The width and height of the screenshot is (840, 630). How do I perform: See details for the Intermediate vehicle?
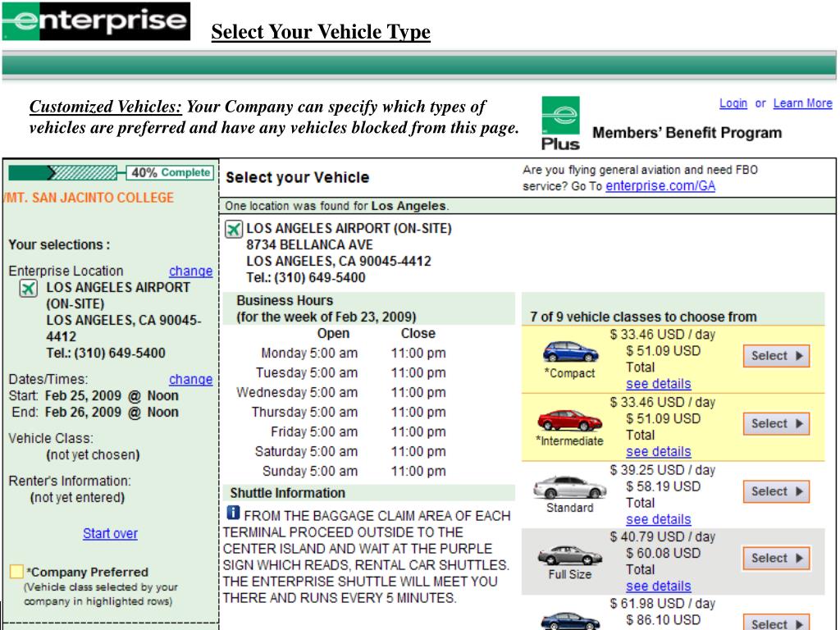click(x=659, y=452)
